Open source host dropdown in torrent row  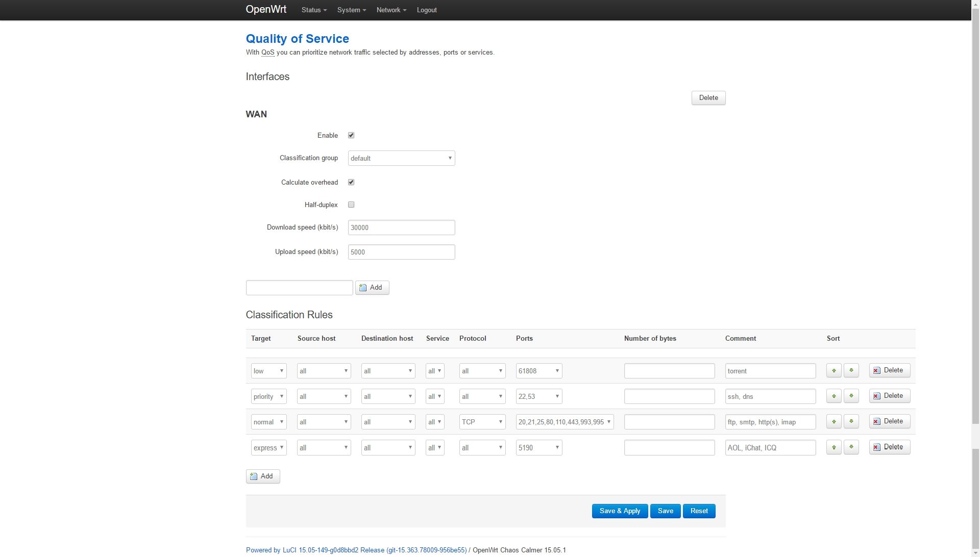[x=324, y=371]
